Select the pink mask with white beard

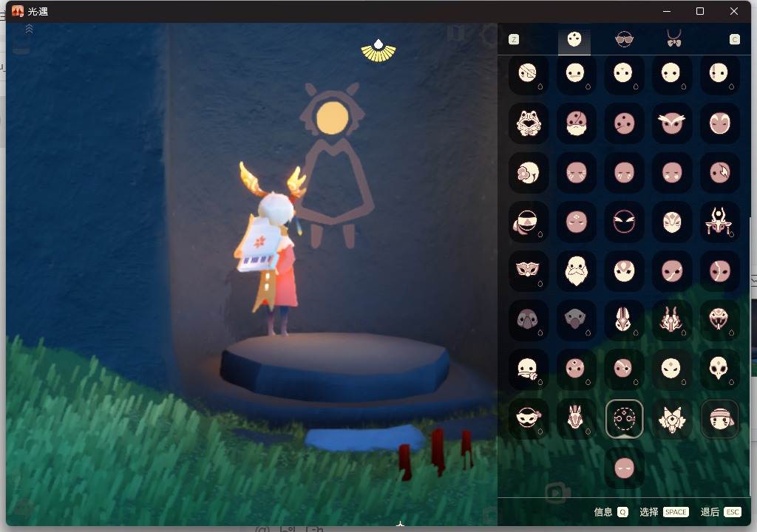pos(575,123)
